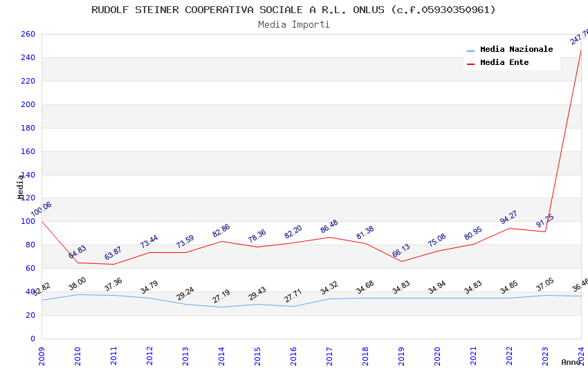Click the 2016 x-axis year label

(293, 356)
